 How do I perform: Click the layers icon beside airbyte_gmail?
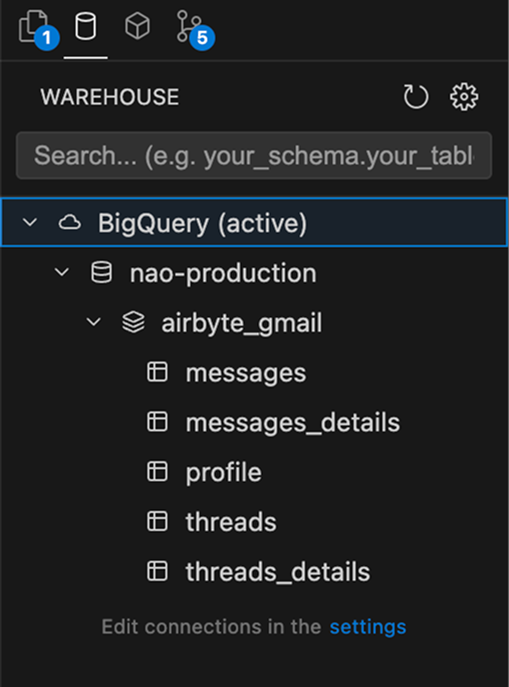tap(133, 322)
